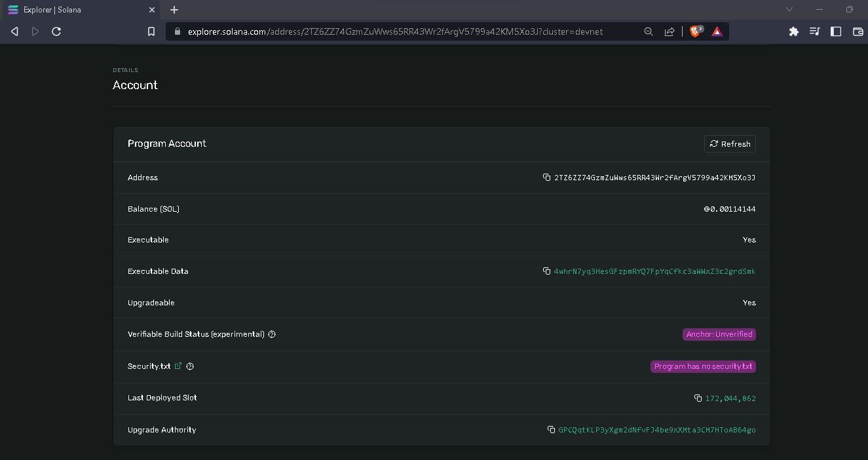Go back to the previous page
This screenshot has width=868, height=460.
14,31
